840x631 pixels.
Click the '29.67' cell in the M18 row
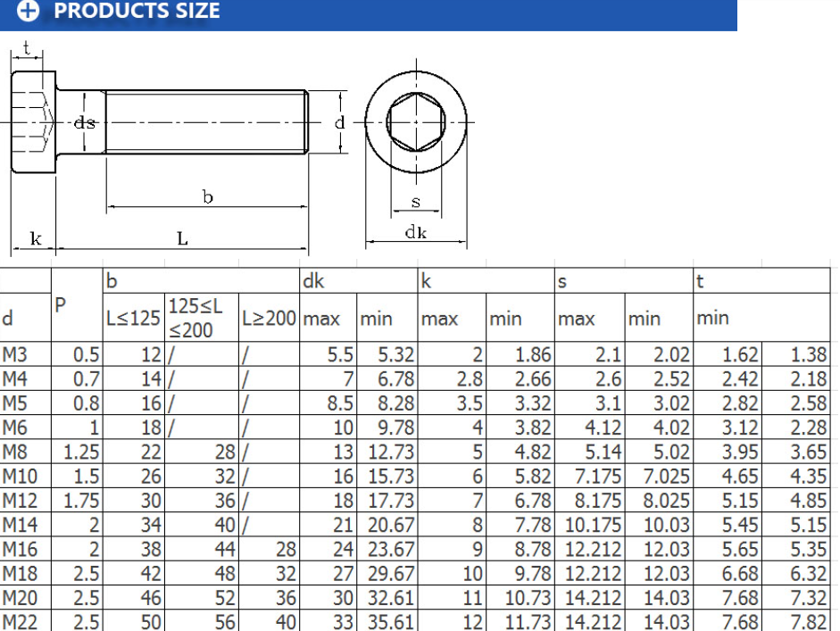(x=391, y=573)
